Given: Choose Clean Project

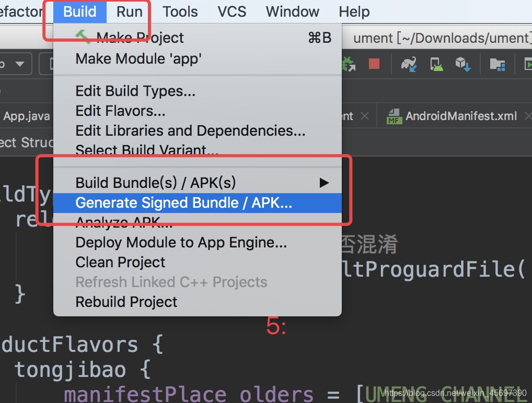Looking at the screenshot, I should click(198, 263).
